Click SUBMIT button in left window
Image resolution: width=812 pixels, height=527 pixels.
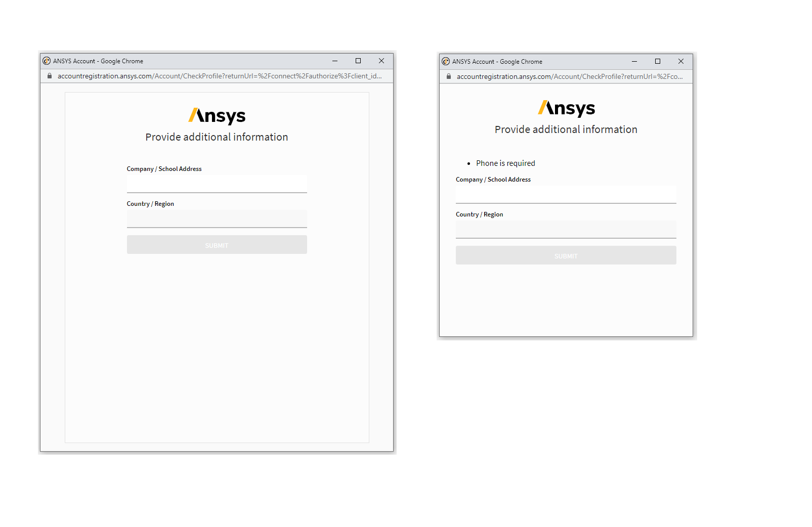click(217, 245)
